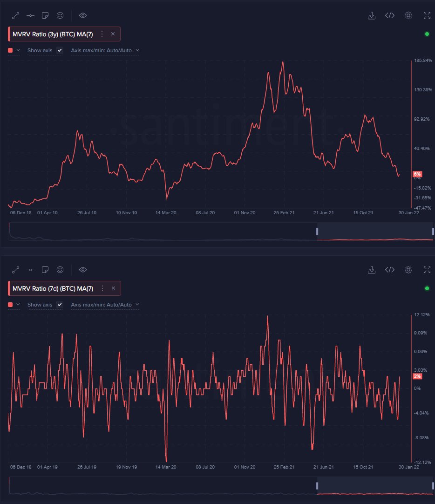Select horizontal ray tool in 3y chart

[31, 15]
